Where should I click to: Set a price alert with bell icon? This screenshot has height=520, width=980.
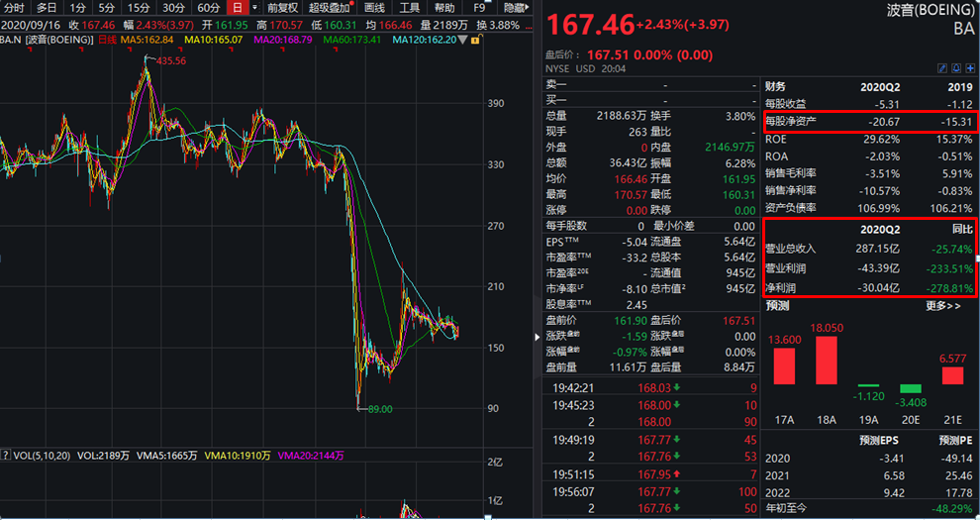[956, 68]
